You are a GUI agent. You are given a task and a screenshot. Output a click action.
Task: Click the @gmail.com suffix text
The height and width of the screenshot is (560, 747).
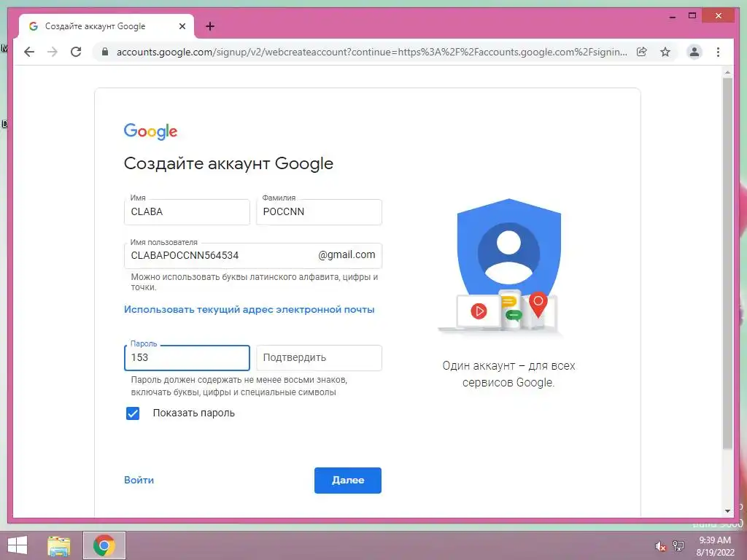tap(347, 254)
